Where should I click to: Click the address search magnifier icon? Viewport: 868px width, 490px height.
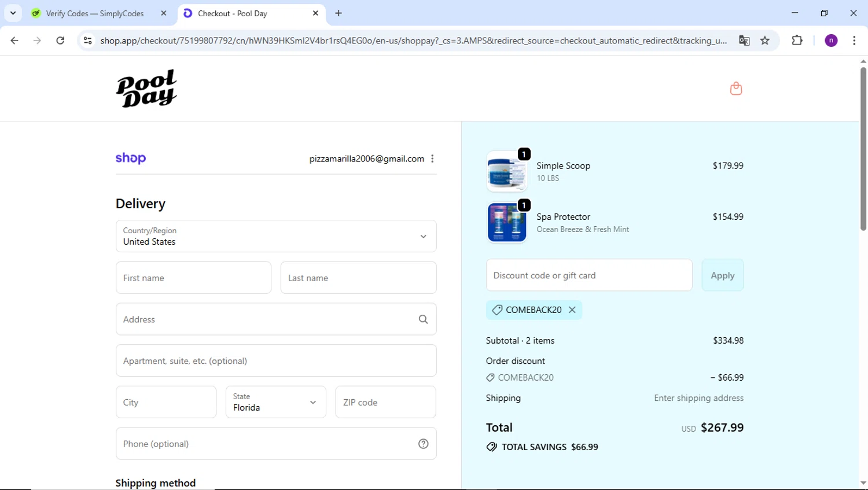click(423, 319)
